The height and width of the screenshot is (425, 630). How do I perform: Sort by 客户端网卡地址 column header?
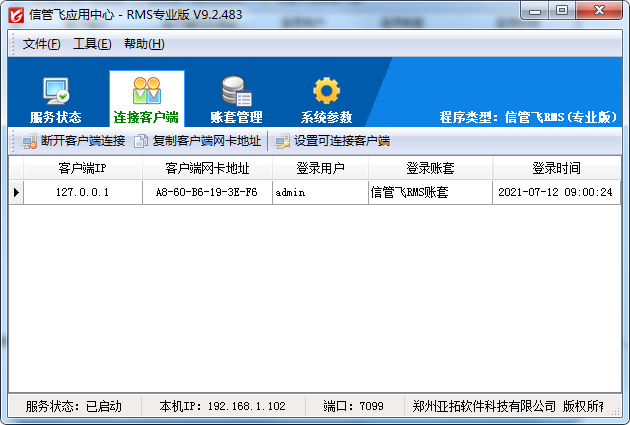click(x=206, y=168)
